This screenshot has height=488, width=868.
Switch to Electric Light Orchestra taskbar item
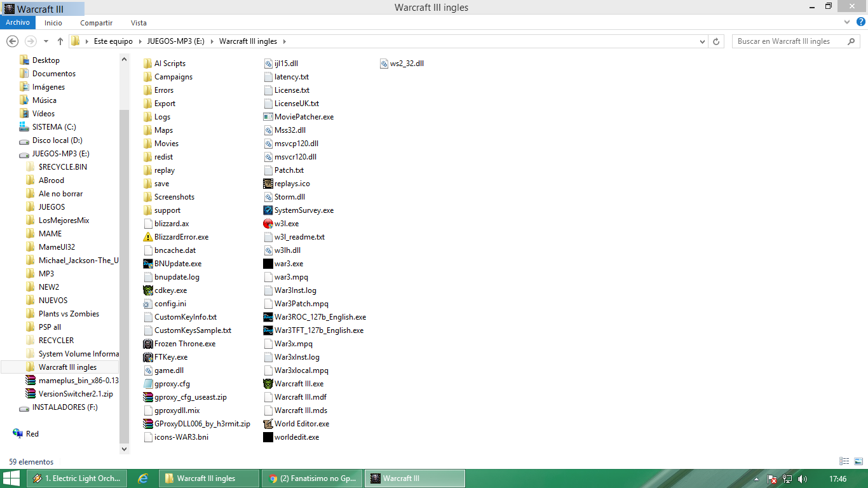pos(77,478)
